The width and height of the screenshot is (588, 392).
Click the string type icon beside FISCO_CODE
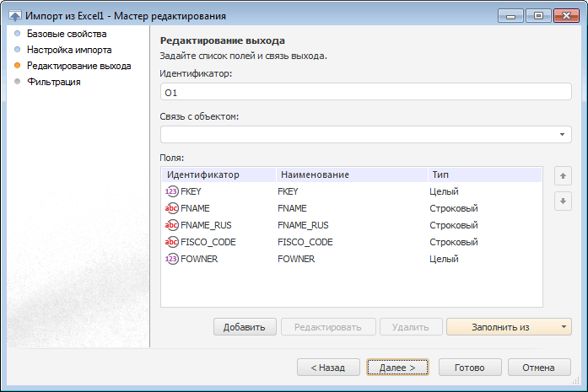click(172, 242)
